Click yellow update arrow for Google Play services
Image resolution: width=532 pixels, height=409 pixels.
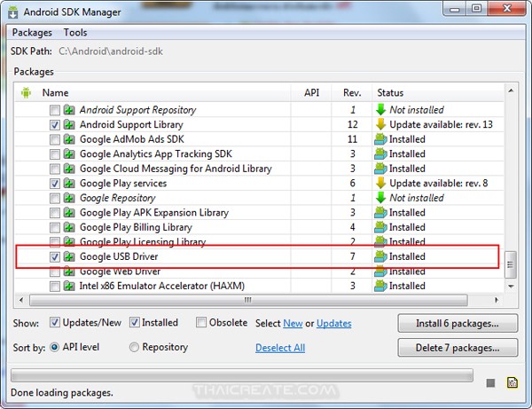380,183
